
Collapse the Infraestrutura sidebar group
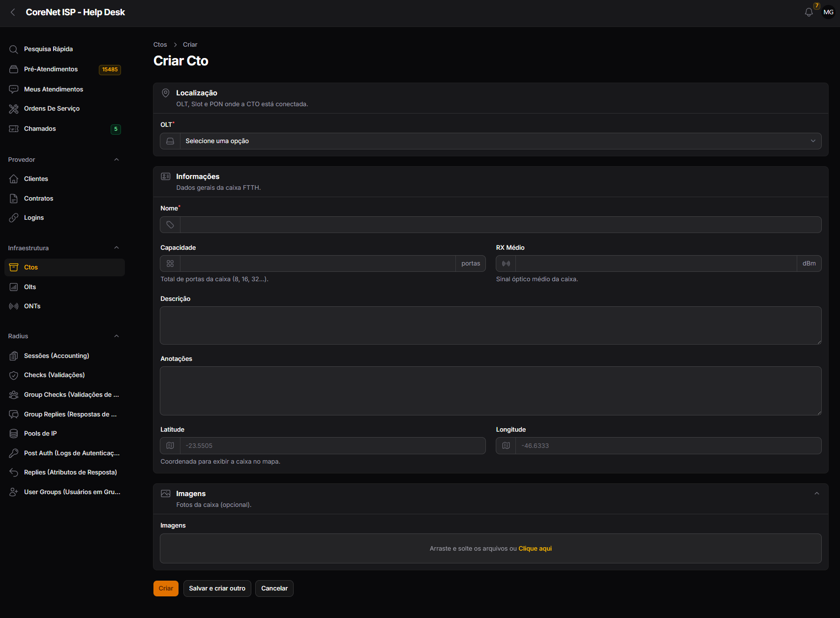(117, 248)
